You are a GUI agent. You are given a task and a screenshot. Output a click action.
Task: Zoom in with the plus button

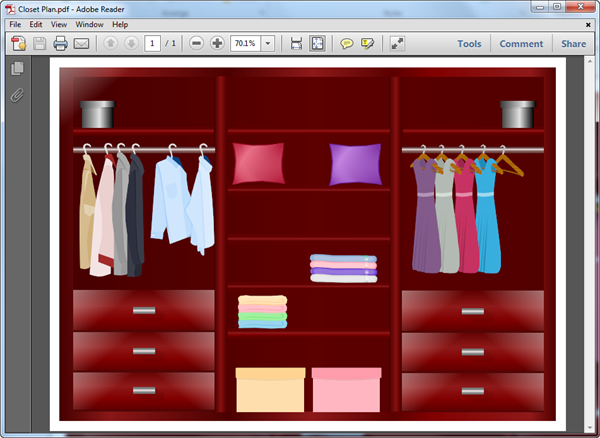[x=217, y=44]
